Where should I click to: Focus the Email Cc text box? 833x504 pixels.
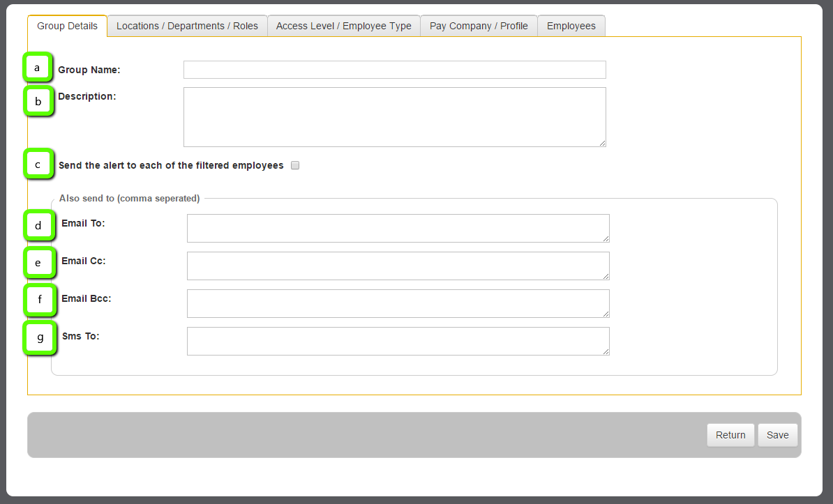(398, 266)
